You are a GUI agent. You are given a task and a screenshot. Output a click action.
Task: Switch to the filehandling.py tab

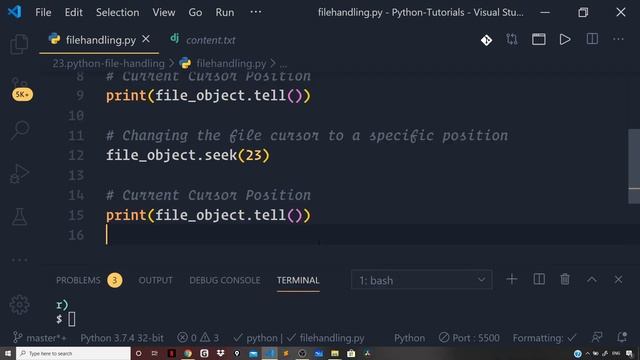click(99, 40)
